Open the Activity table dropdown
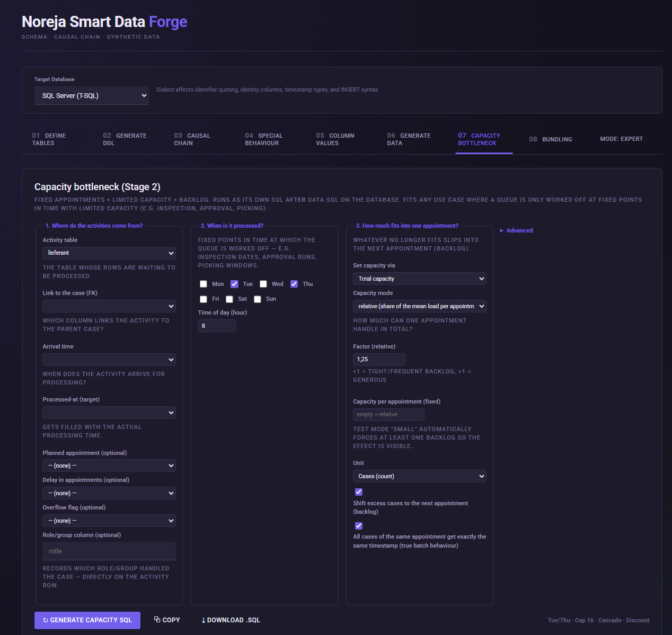Screen dimensions: 672x635 (x=109, y=253)
